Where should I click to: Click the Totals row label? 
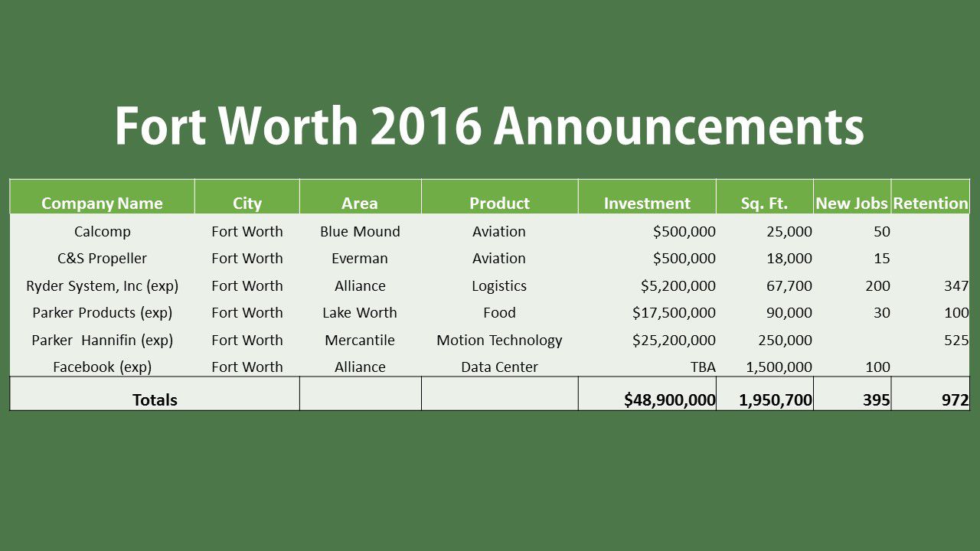(x=155, y=399)
